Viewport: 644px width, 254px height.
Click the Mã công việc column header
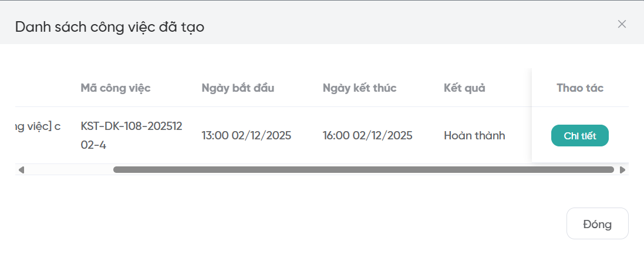point(116,88)
